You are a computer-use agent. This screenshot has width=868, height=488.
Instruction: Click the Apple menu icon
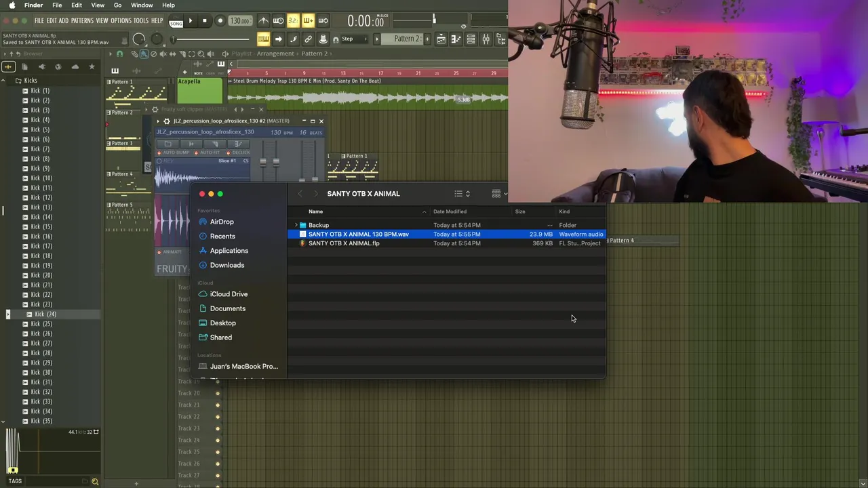tap(12, 5)
